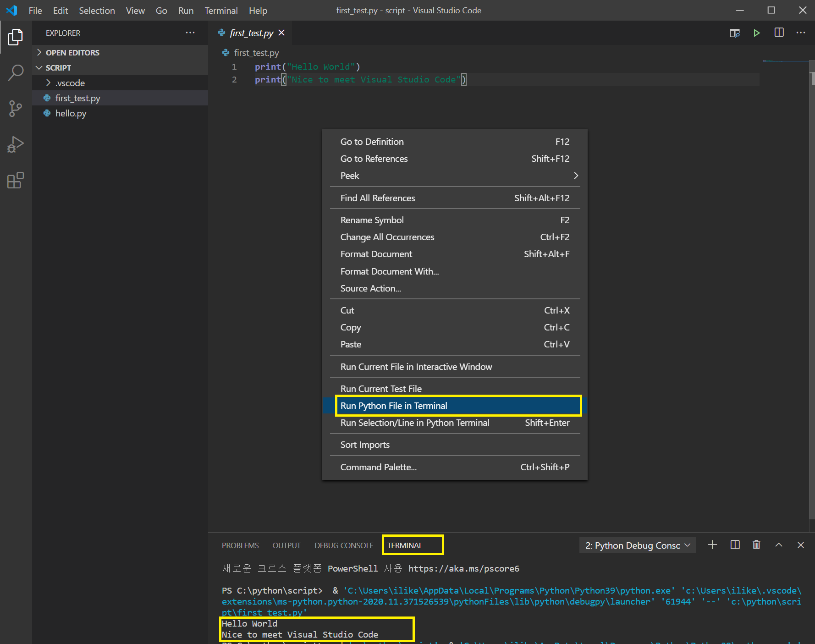Close the first_test.py editor tab
Image resolution: width=815 pixels, height=644 pixels.
(x=281, y=33)
